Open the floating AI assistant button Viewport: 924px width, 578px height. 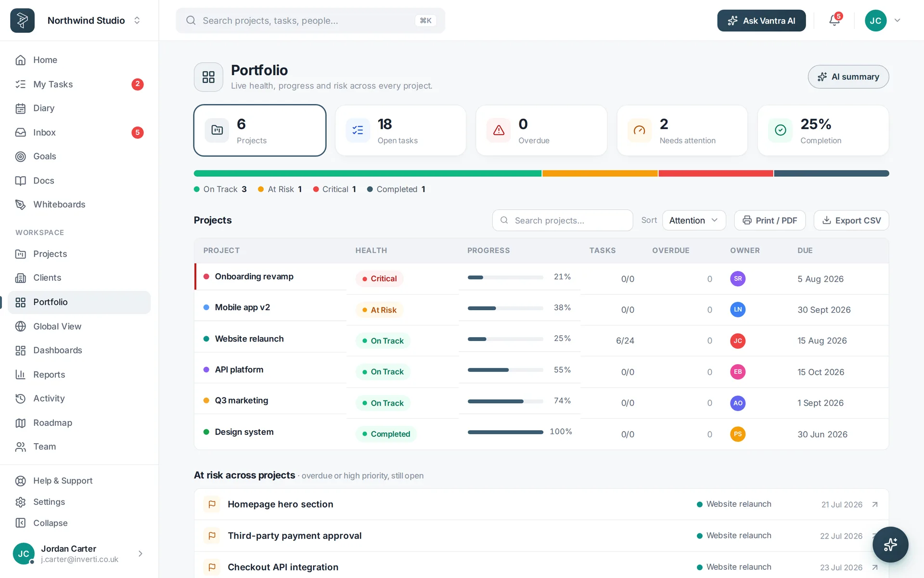coord(890,544)
